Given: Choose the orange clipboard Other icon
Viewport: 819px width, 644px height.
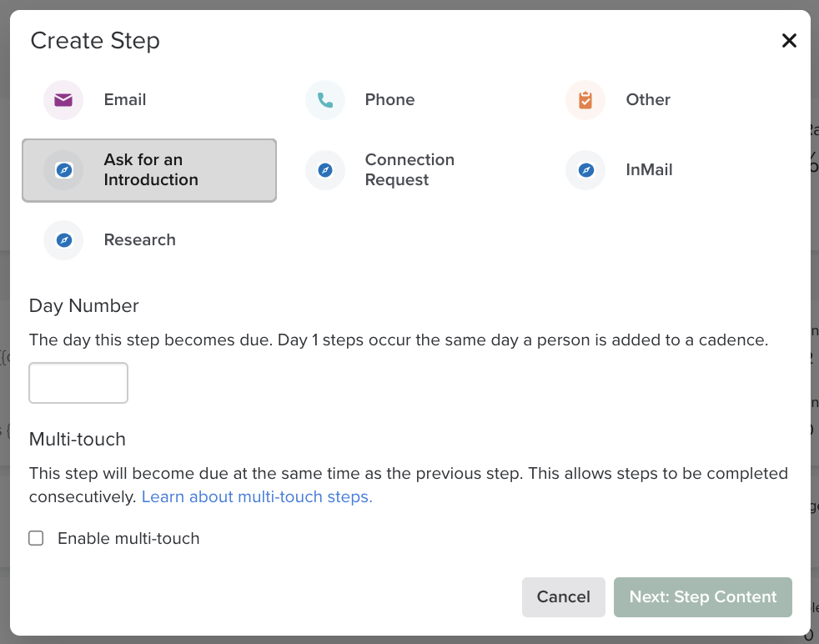Looking at the screenshot, I should (585, 99).
